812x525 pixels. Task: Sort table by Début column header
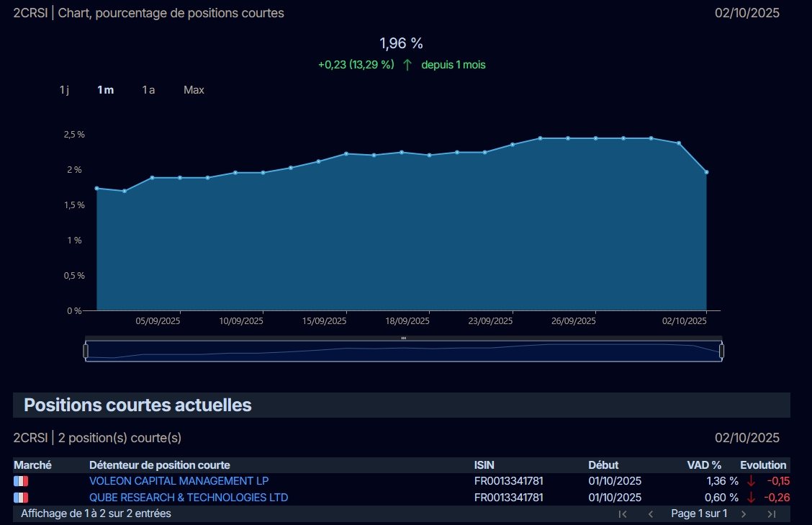coord(603,465)
